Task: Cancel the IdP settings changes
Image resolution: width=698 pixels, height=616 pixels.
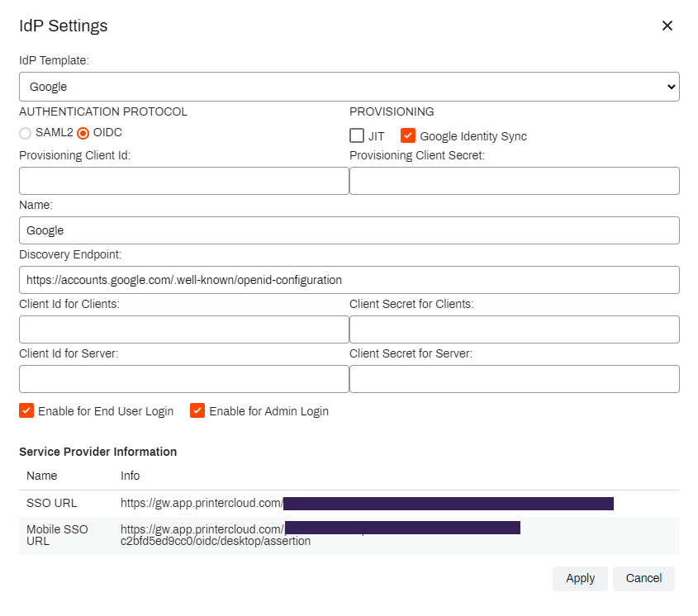Action: click(643, 578)
